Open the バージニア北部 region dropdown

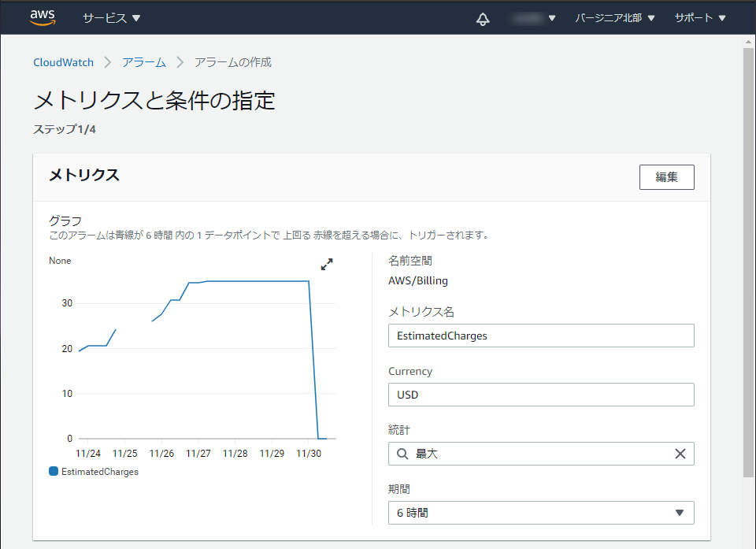click(x=615, y=18)
